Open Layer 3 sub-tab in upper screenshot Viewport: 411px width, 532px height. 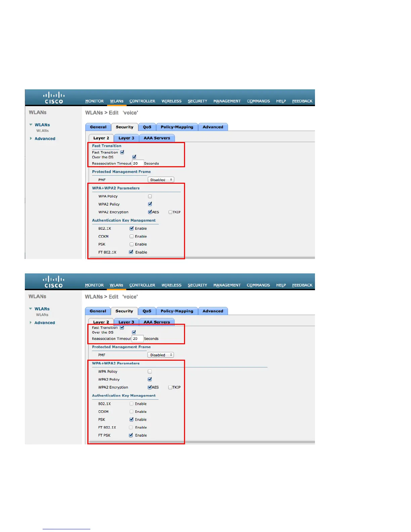[x=126, y=138]
